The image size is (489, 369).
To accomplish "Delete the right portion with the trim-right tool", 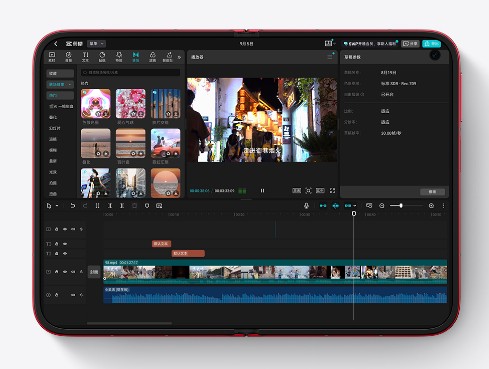I will point(122,206).
